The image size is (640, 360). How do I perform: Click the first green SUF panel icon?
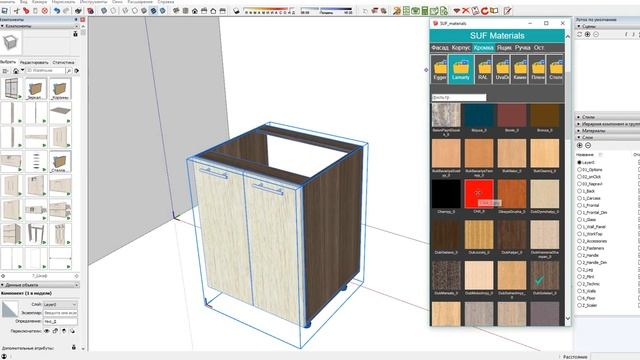[x=406, y=11]
